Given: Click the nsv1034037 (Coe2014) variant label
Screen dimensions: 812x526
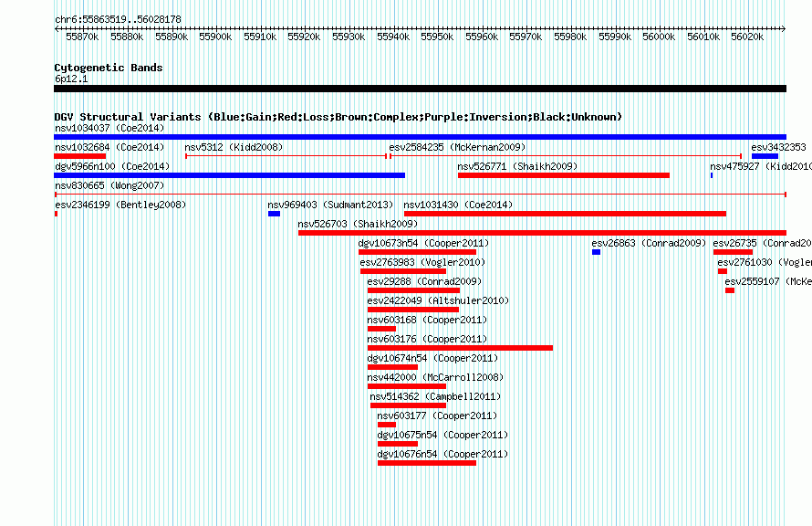Looking at the screenshot, I should (x=109, y=128).
